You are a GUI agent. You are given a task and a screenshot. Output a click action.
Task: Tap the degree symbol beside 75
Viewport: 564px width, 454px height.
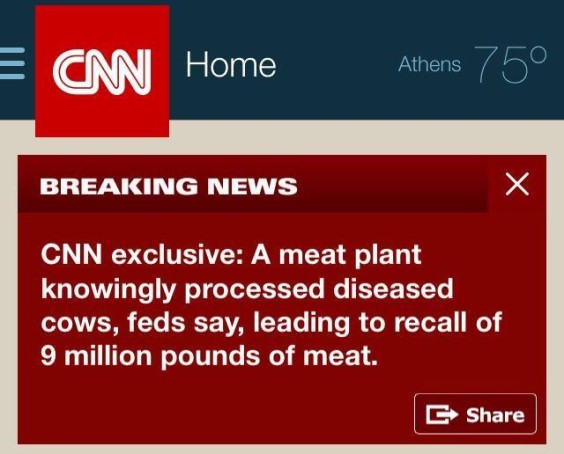pos(538,55)
